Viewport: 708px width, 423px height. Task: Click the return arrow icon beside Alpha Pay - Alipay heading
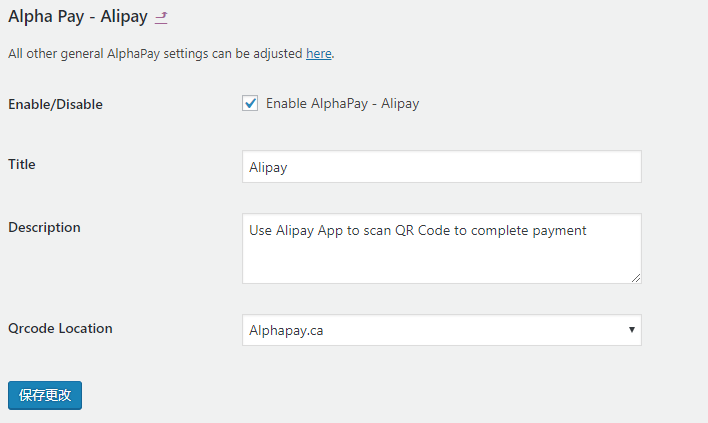[x=161, y=18]
